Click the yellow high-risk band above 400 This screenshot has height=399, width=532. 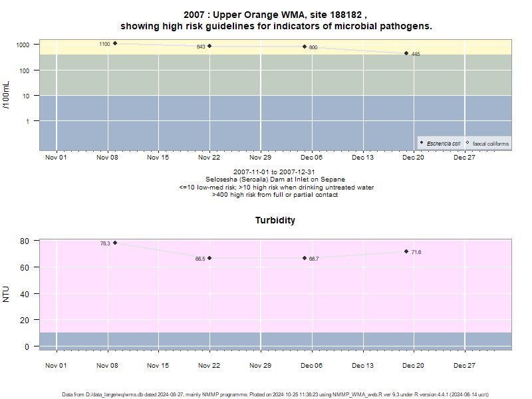tap(275, 47)
